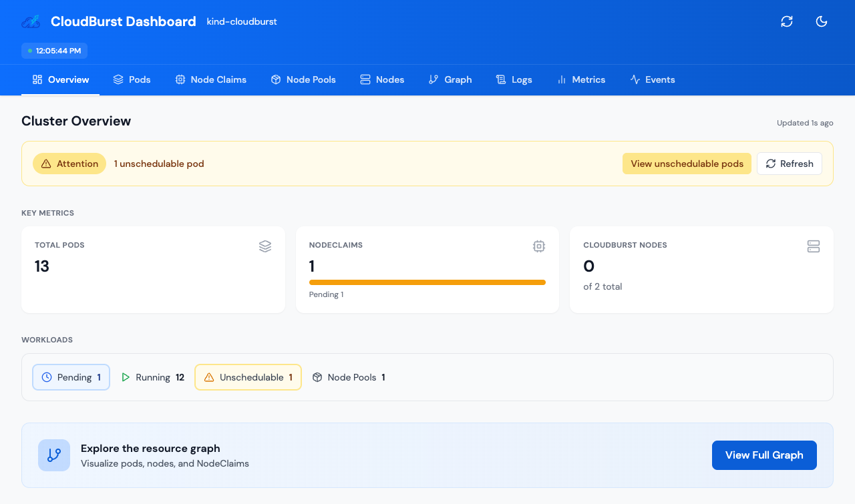Open the kind-cloudburst cluster selector

point(241,21)
